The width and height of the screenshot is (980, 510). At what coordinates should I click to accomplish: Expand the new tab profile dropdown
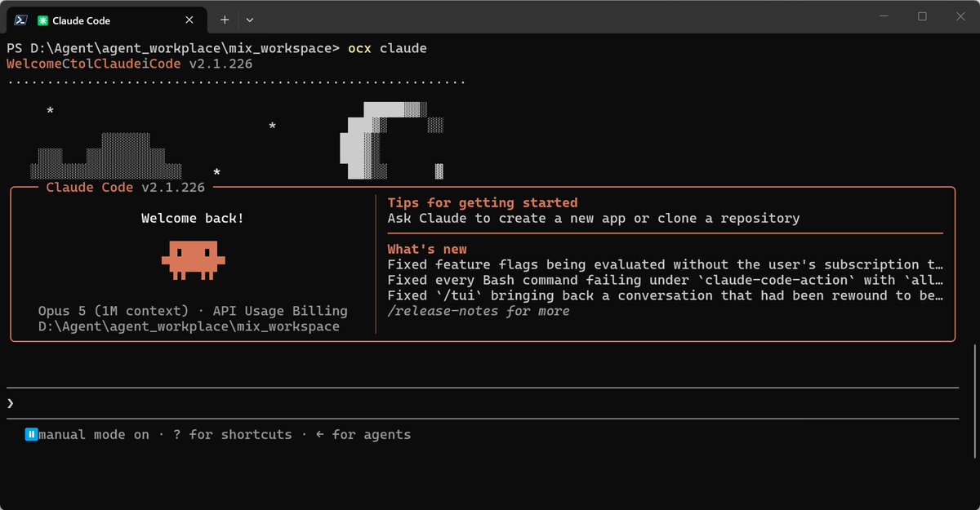(250, 20)
